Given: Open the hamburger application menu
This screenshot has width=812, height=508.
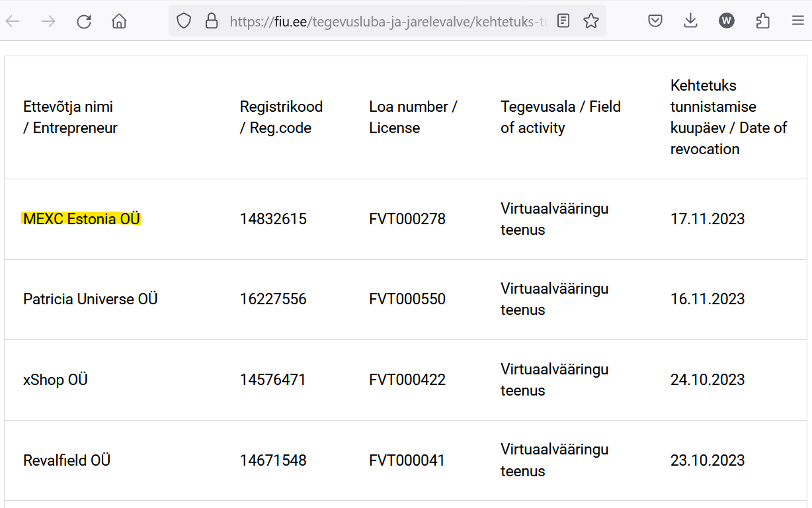Looking at the screenshot, I should pyautogui.click(x=798, y=21).
